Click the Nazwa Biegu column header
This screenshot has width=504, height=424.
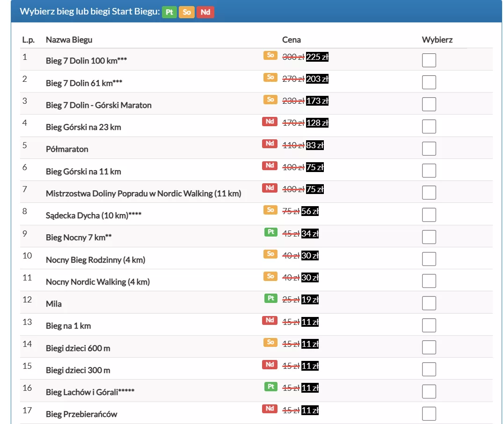(x=69, y=40)
